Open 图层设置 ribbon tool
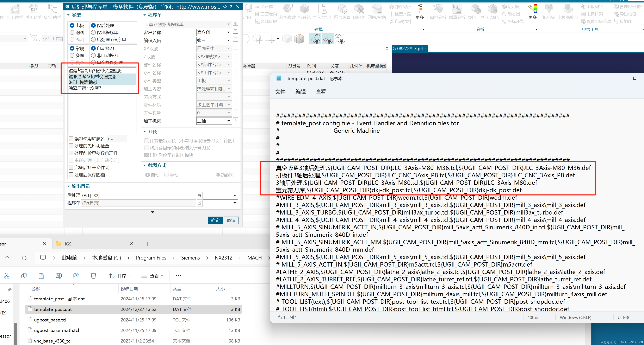 point(342,12)
